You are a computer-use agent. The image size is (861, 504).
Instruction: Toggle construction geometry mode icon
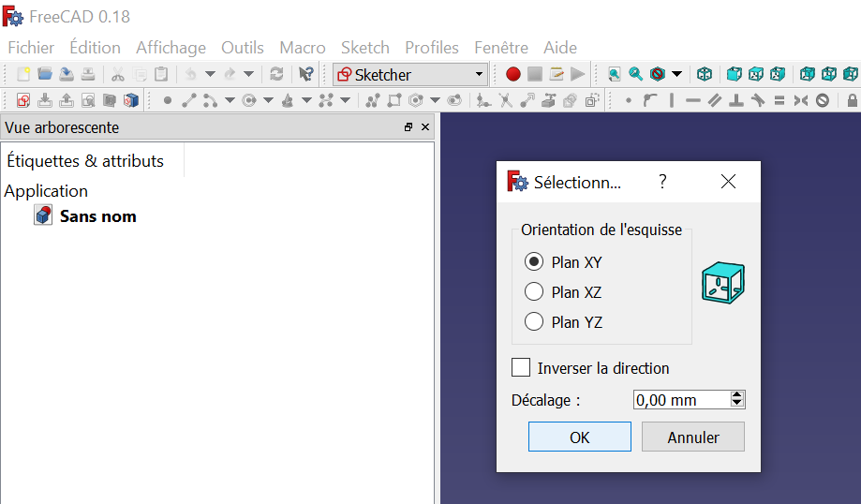pos(591,100)
